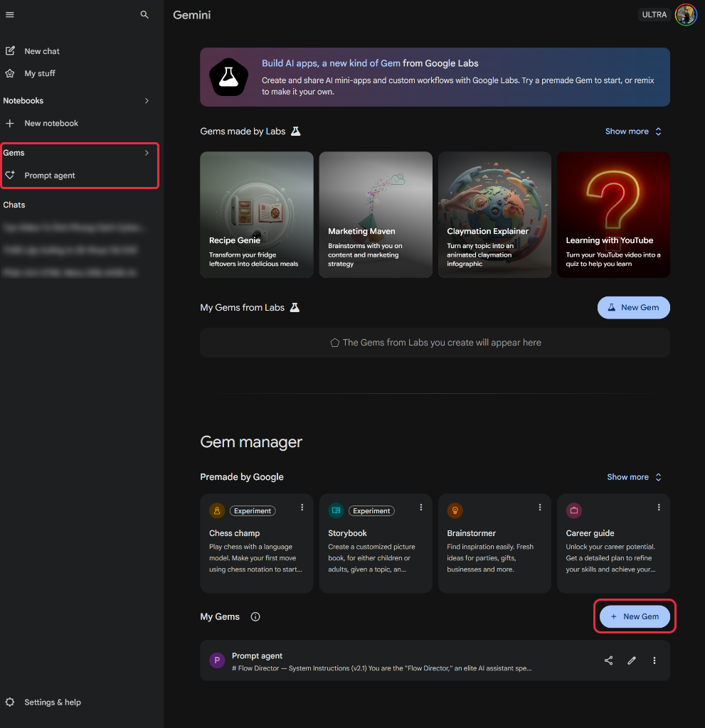Open Build AI apps banner link

coord(331,63)
